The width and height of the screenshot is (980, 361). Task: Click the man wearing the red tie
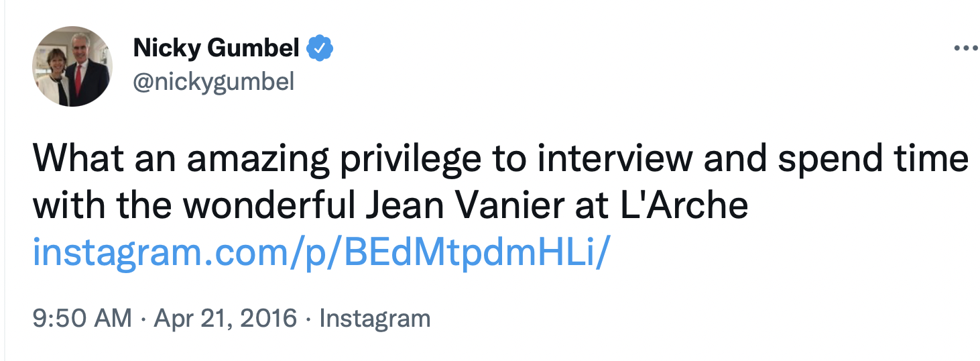[x=86, y=70]
